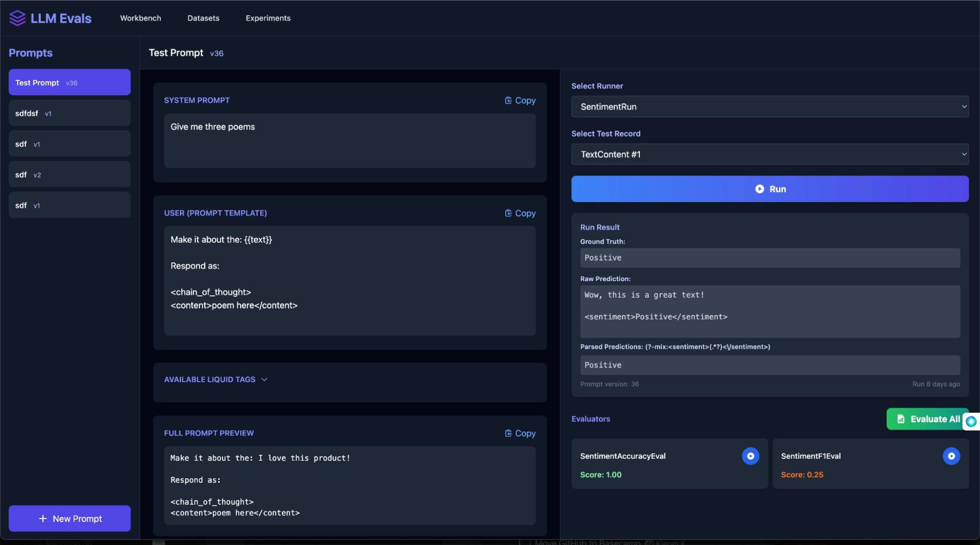This screenshot has height=545, width=980.
Task: Open the Workbench tab
Action: (x=140, y=18)
